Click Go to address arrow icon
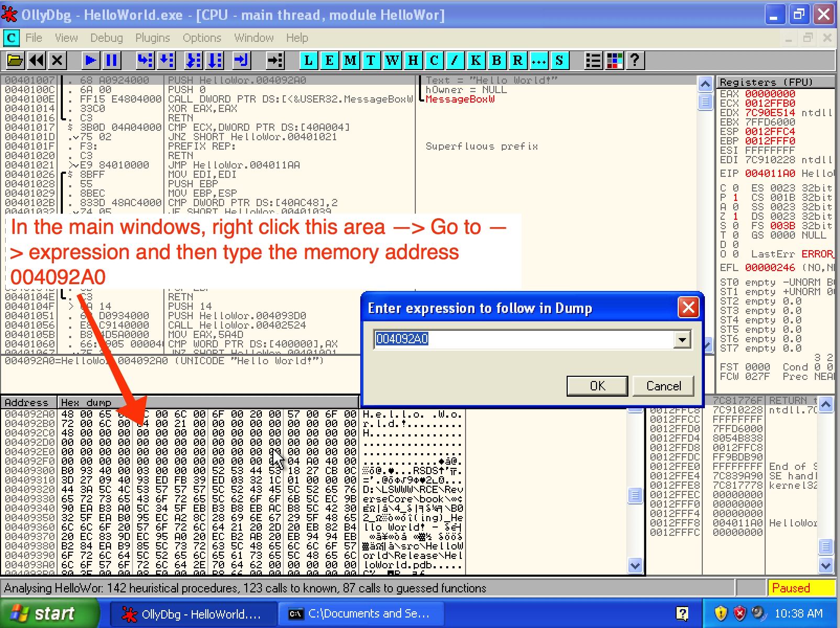The image size is (840, 628). click(275, 61)
